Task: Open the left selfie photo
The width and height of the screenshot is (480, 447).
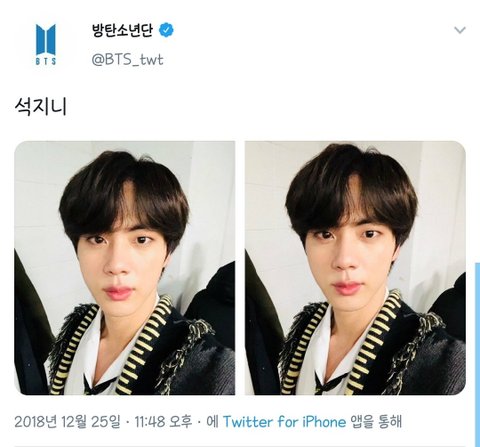Action: pyautogui.click(x=125, y=268)
